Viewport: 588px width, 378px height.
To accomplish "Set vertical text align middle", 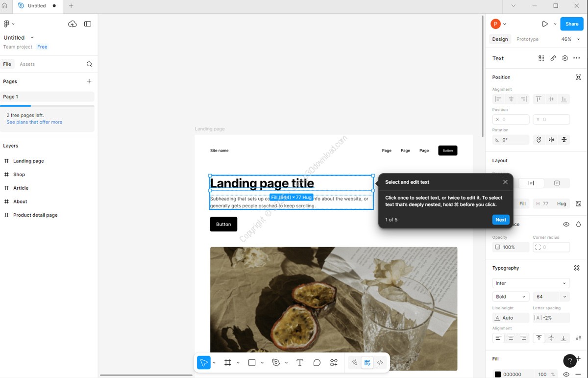I will pyautogui.click(x=551, y=338).
